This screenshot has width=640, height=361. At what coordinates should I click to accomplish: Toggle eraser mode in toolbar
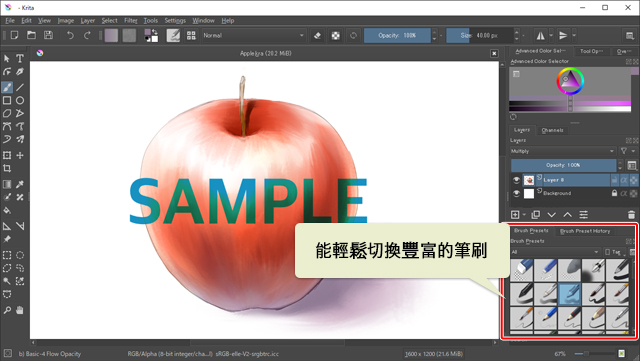(x=317, y=36)
